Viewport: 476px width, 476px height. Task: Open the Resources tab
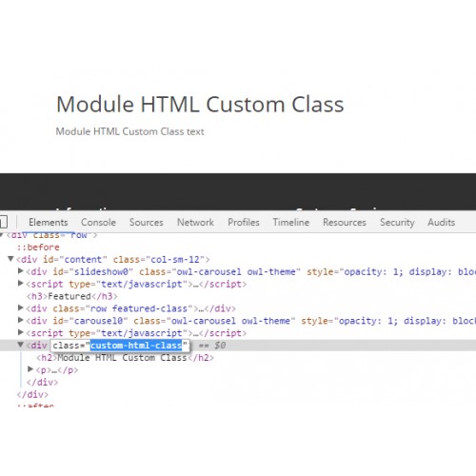pyautogui.click(x=345, y=222)
